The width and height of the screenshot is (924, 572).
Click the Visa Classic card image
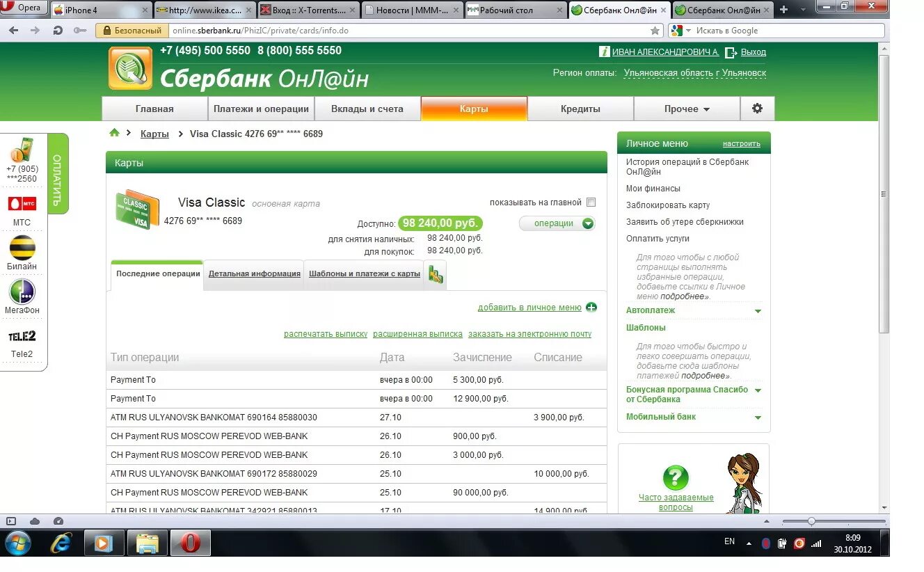click(137, 209)
